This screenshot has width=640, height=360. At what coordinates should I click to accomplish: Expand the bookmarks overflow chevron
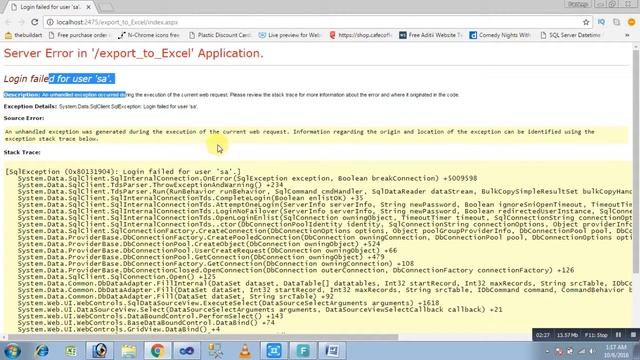click(x=627, y=35)
